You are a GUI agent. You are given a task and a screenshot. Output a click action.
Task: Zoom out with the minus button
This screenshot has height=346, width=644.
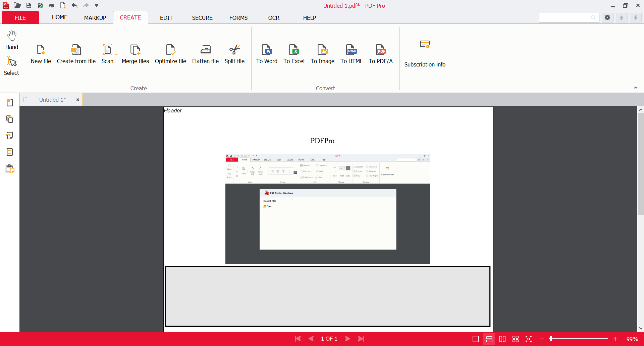click(x=542, y=339)
